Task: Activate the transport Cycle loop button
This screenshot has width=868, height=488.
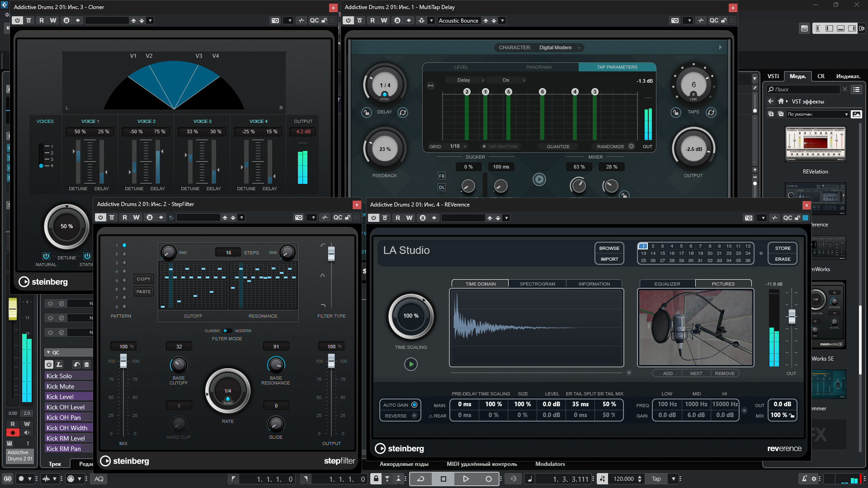Action: (420, 479)
